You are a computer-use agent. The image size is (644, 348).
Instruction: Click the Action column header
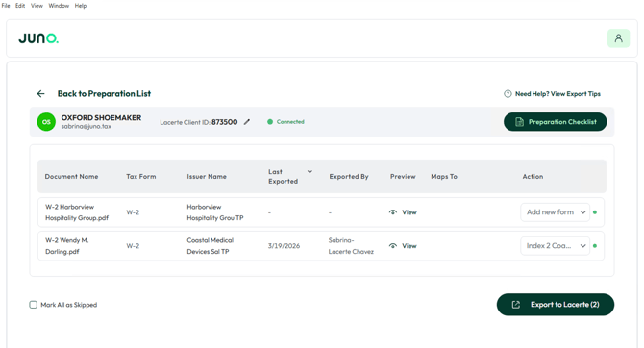pos(533,176)
